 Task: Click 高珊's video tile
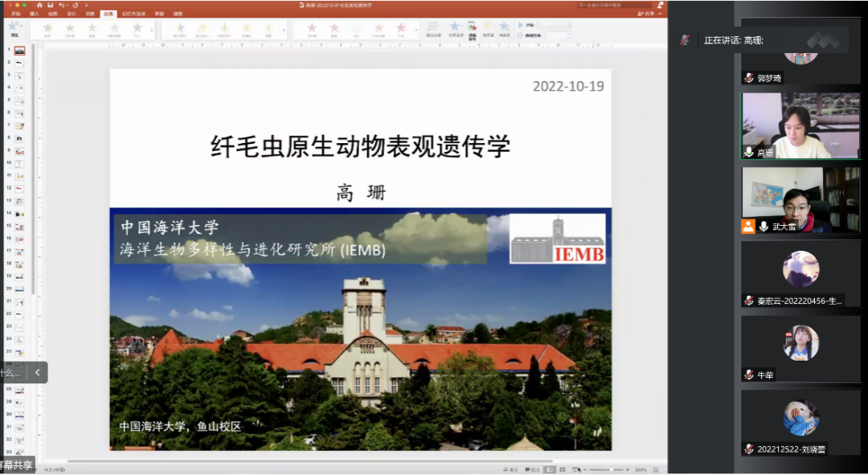pos(801,126)
